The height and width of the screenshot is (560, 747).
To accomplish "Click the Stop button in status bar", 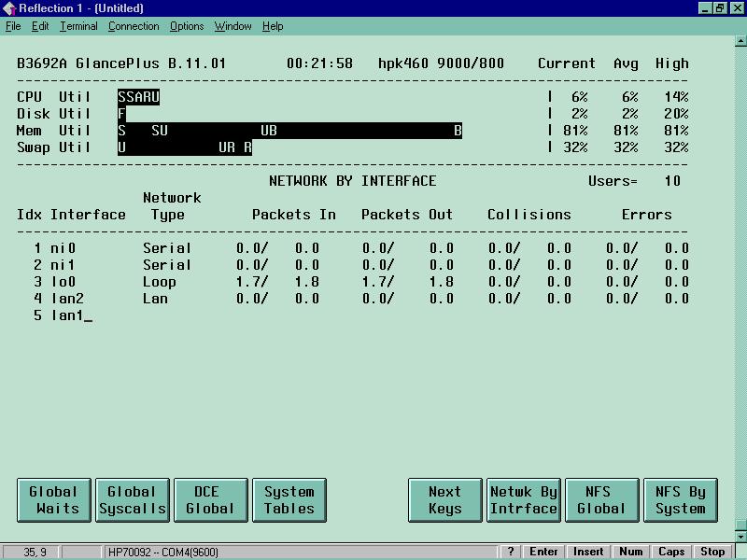I will pyautogui.click(x=712, y=552).
